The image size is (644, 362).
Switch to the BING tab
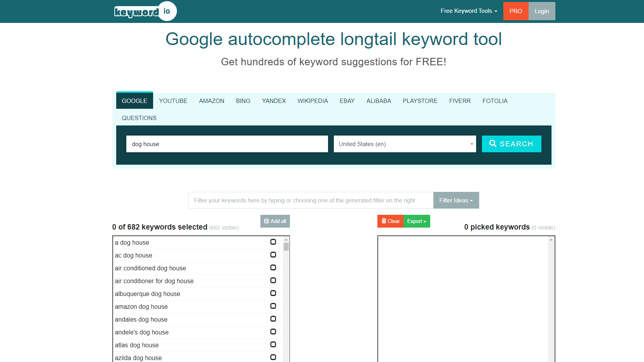[243, 101]
